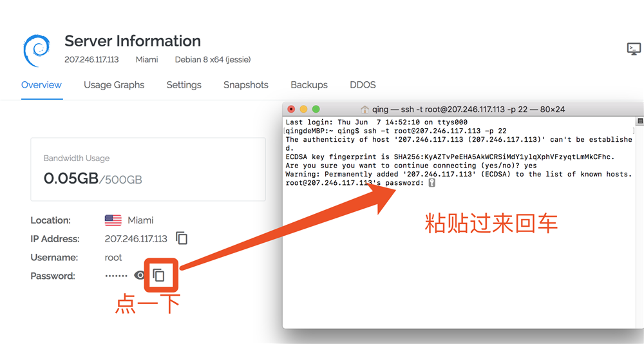Screen dimensions: 644x344
Task: Open the Backups tab
Action: (x=309, y=84)
